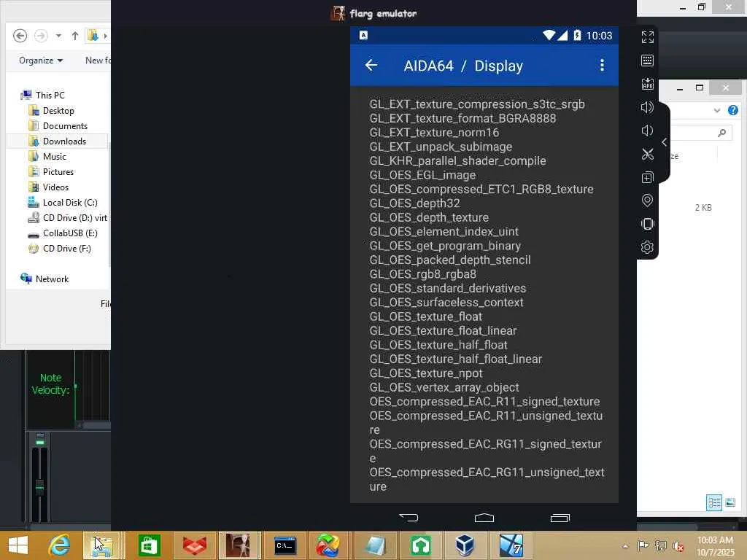Install APK file in emulator
The width and height of the screenshot is (747, 560).
pyautogui.click(x=648, y=84)
